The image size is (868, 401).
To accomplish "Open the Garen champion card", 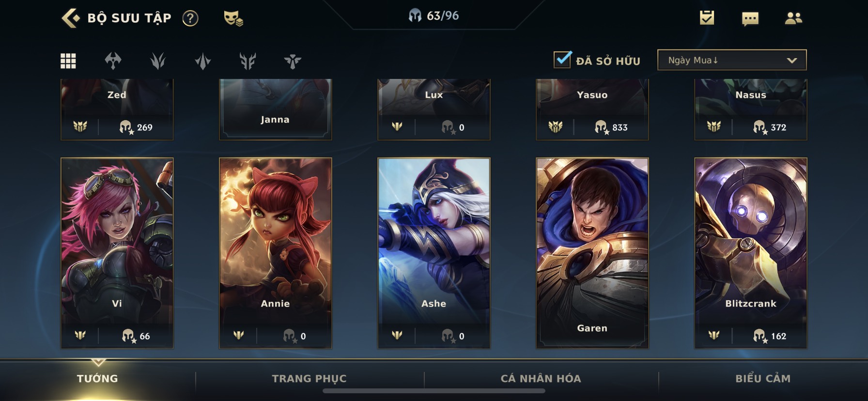I will (592, 253).
